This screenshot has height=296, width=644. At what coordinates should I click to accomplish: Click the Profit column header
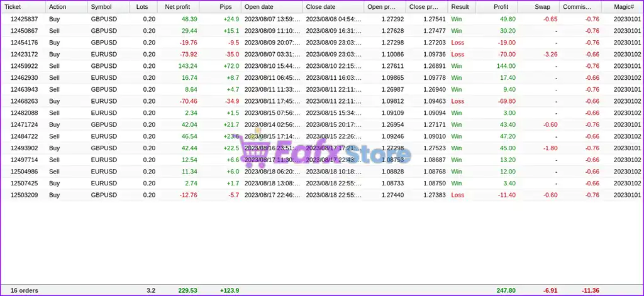click(497, 7)
